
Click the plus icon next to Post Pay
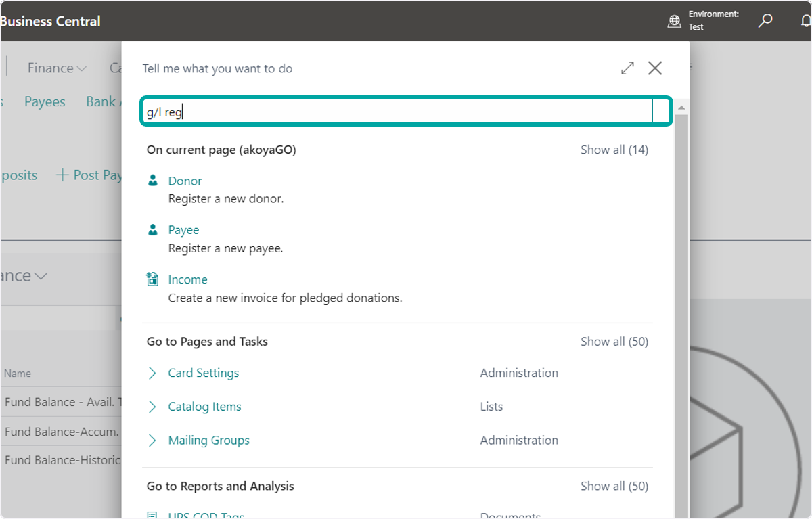[x=62, y=175]
